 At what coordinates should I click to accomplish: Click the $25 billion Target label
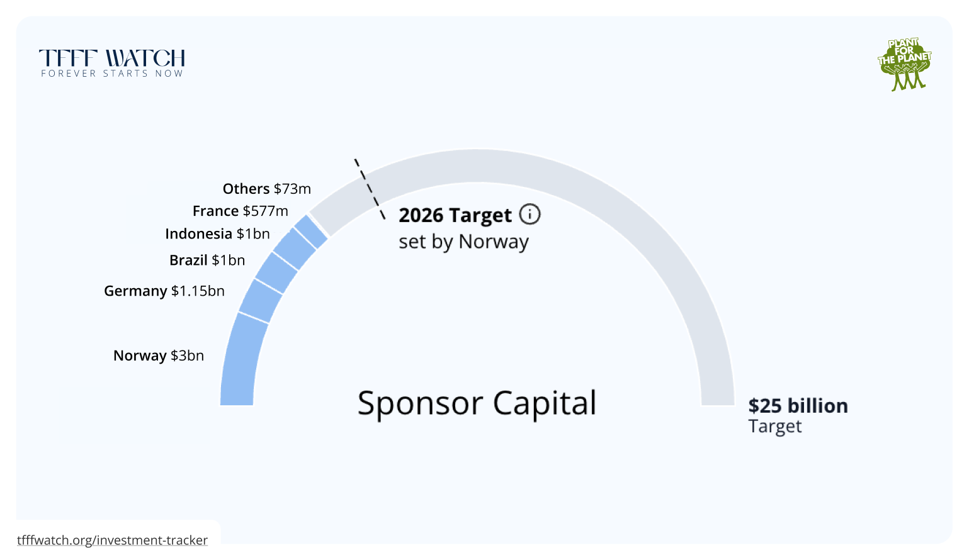point(798,415)
